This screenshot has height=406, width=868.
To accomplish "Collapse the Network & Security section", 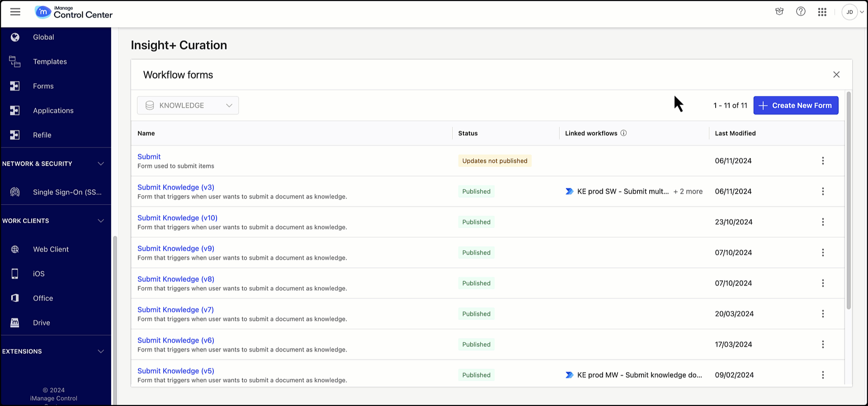I will pyautogui.click(x=101, y=164).
